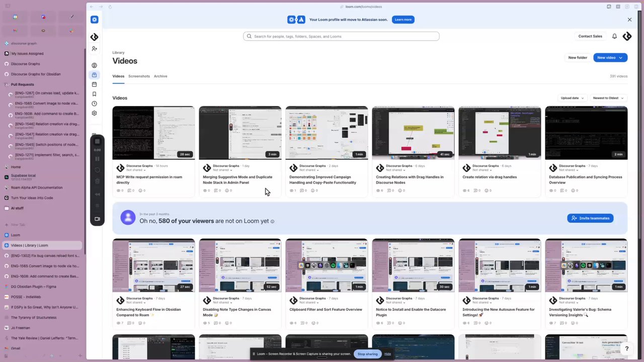This screenshot has width=644, height=362.
Task: Open Database Publication and Syncing video thumbnail
Action: click(586, 133)
